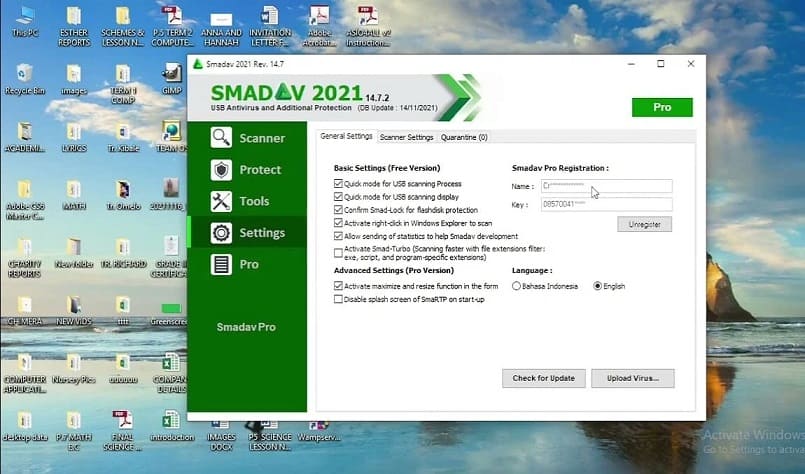This screenshot has height=474, width=805.
Task: Select the ANNA AND HANNAH desktop file
Action: click(221, 31)
